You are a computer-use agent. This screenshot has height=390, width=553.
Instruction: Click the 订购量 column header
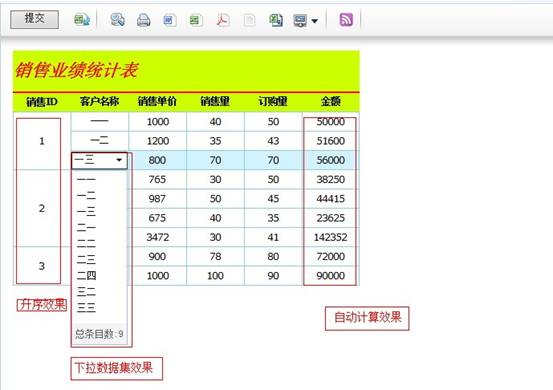pyautogui.click(x=273, y=102)
